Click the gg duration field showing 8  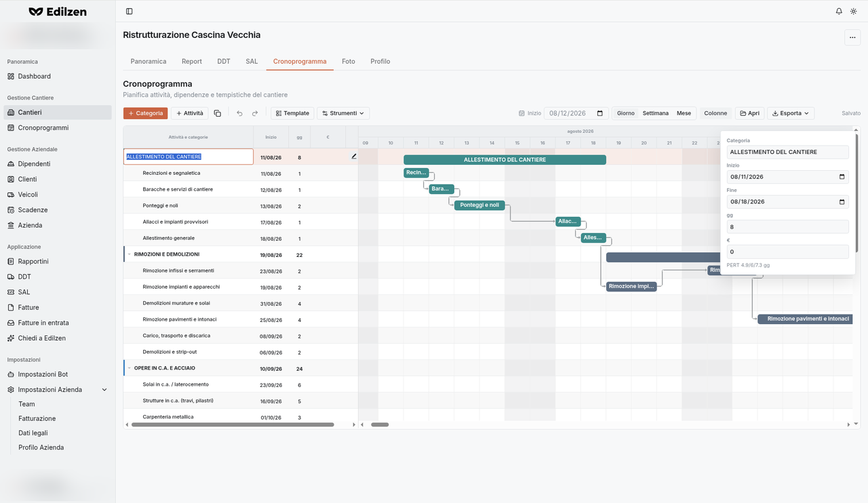tap(787, 226)
